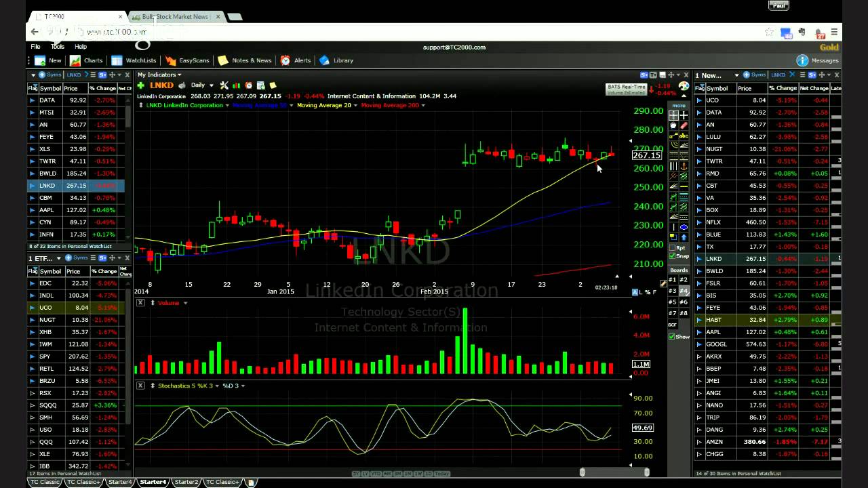Click the Messages info icon
This screenshot has width=868, height=488.
point(802,60)
